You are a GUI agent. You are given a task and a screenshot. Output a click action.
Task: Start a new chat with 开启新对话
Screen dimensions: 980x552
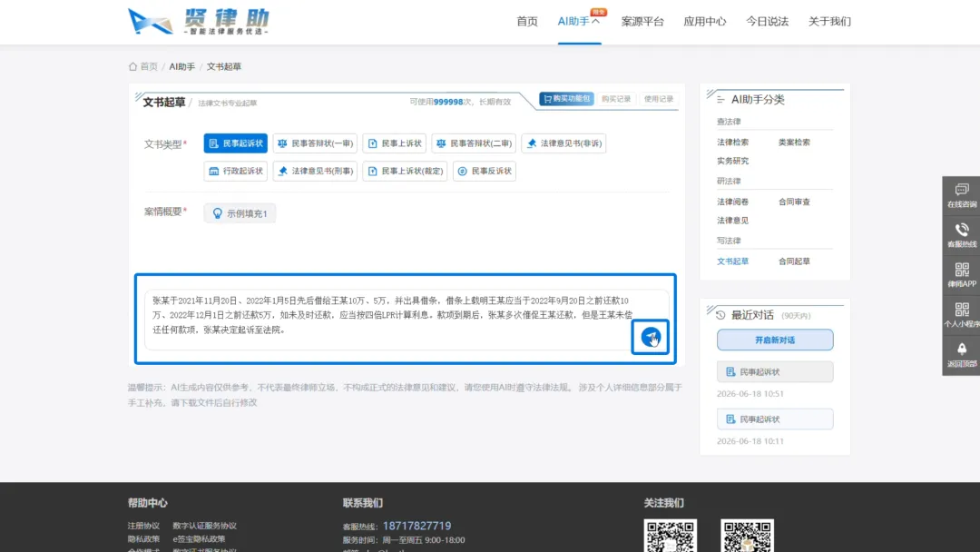click(x=775, y=340)
